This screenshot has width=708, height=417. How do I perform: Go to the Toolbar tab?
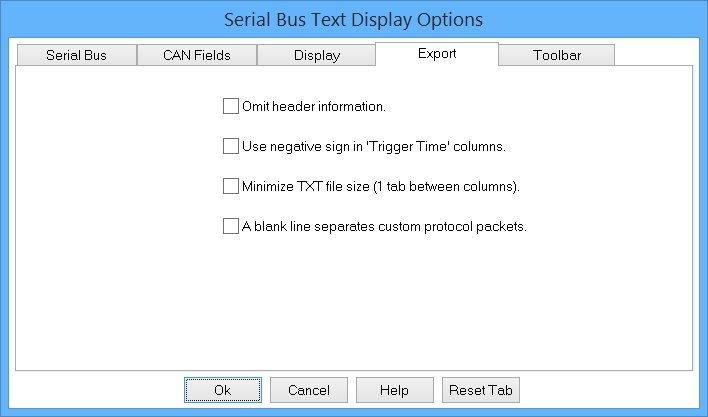tap(556, 55)
